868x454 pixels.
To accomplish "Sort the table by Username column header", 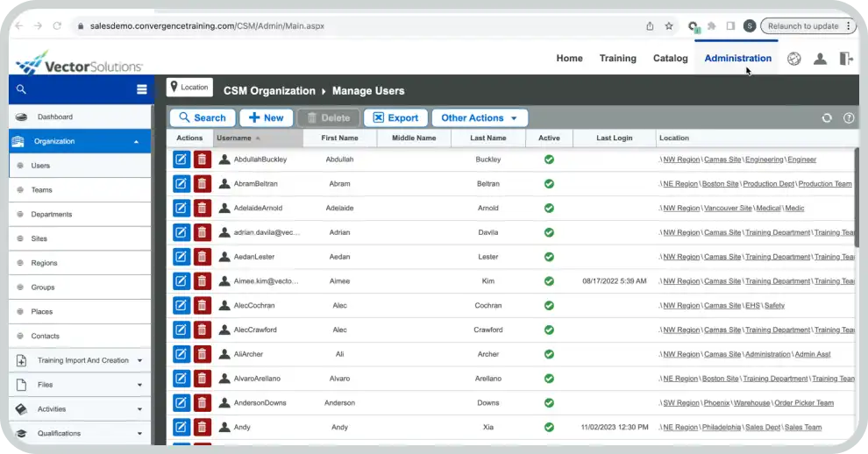I will 234,138.
